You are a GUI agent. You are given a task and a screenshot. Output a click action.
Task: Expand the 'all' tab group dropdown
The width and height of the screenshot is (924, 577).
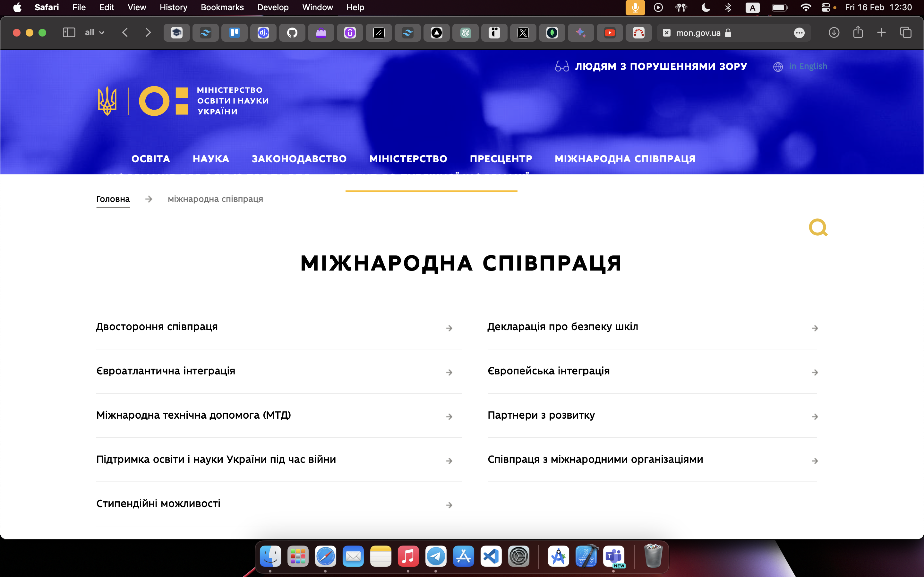tap(94, 33)
